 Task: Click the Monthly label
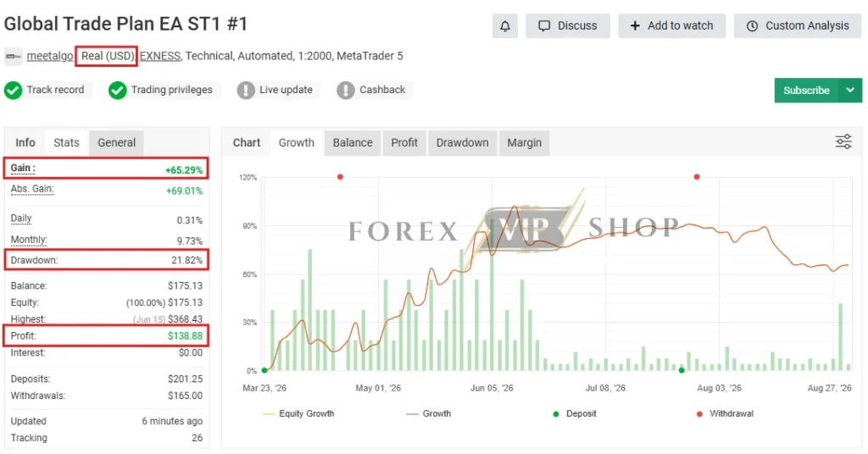tap(29, 240)
